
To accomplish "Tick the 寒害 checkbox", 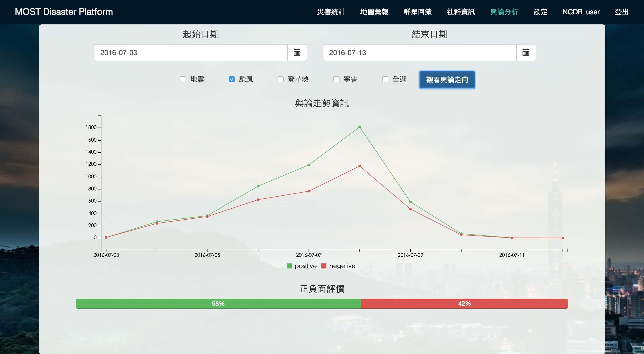I will coord(336,80).
